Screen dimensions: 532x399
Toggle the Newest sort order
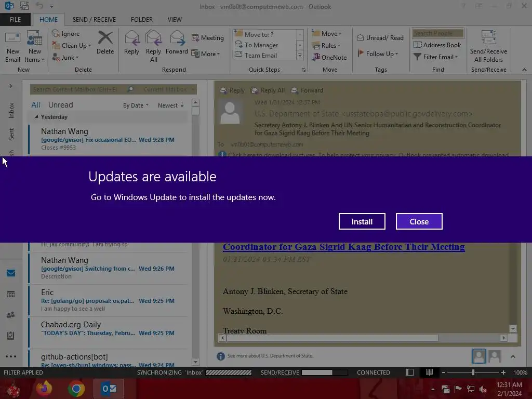[x=171, y=105]
